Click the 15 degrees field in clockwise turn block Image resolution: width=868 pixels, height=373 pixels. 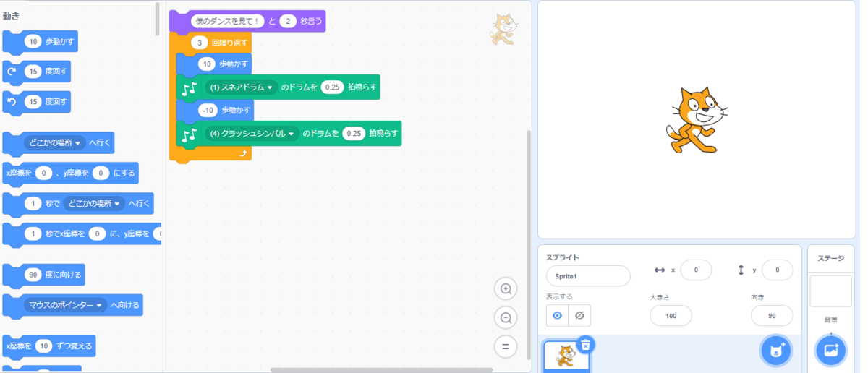(33, 72)
